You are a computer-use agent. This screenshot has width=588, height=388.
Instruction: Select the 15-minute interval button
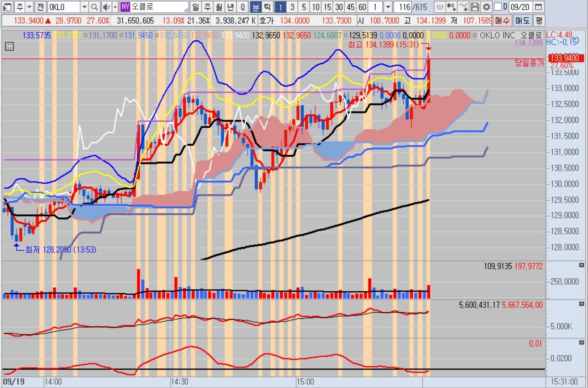tap(328, 7)
